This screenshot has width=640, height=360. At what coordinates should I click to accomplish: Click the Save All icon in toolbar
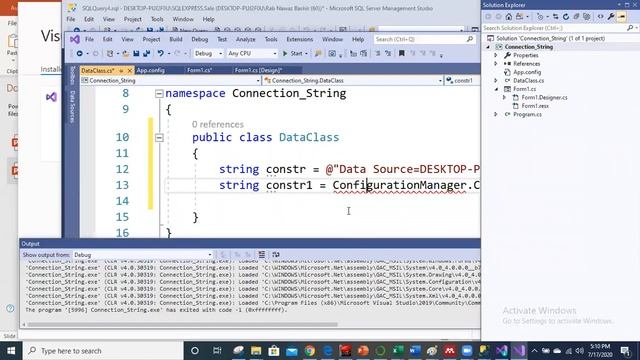[x=147, y=53]
